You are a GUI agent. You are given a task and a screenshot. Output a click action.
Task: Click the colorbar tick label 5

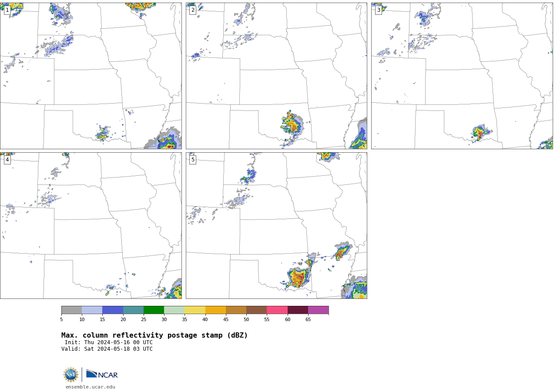61,320
